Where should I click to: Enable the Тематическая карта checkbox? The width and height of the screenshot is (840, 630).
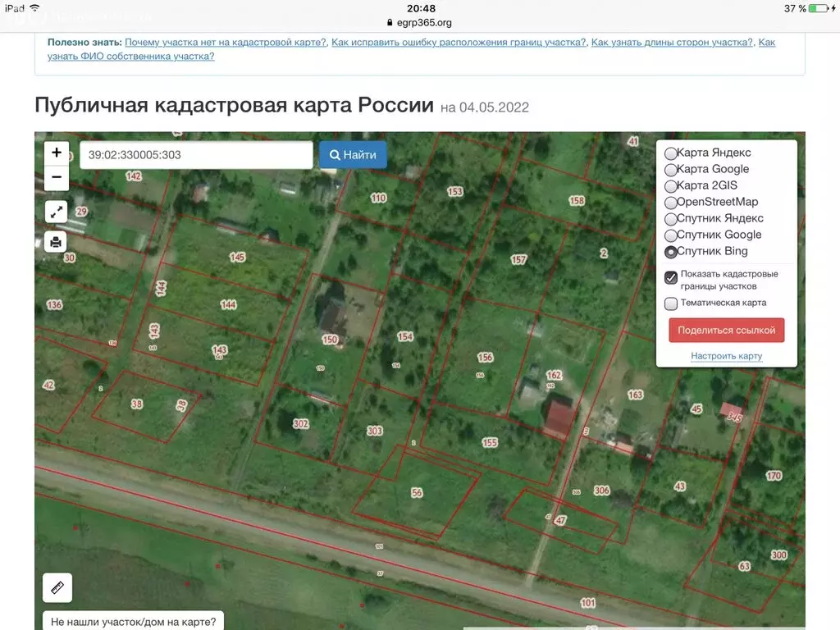point(670,303)
